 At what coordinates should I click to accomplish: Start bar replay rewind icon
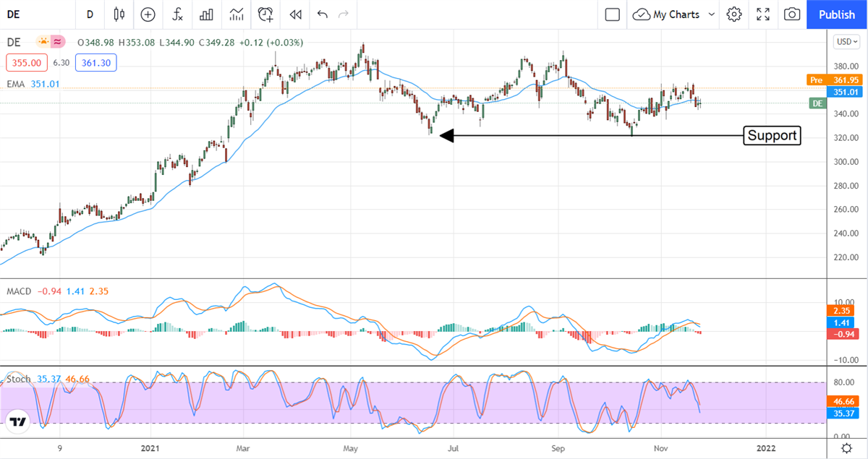295,14
